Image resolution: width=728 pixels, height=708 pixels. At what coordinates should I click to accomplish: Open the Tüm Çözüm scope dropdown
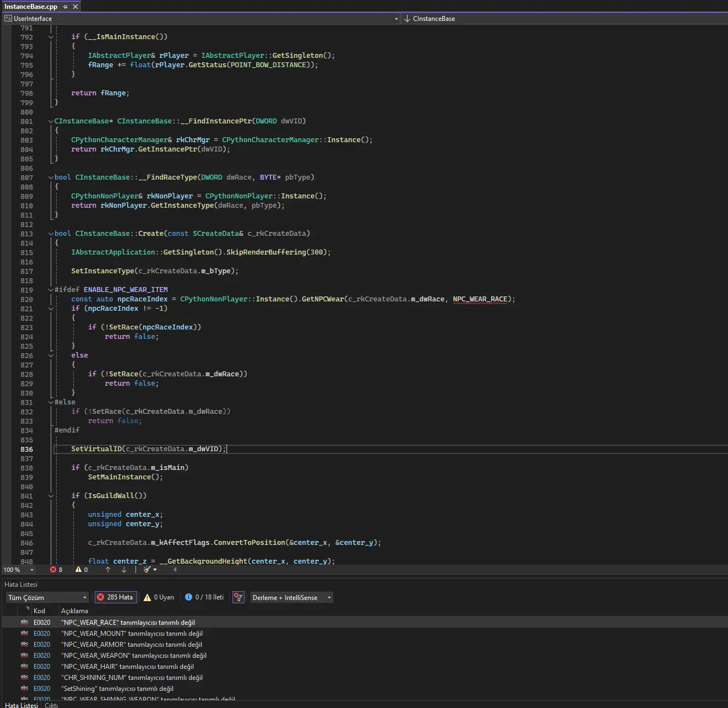coord(47,598)
